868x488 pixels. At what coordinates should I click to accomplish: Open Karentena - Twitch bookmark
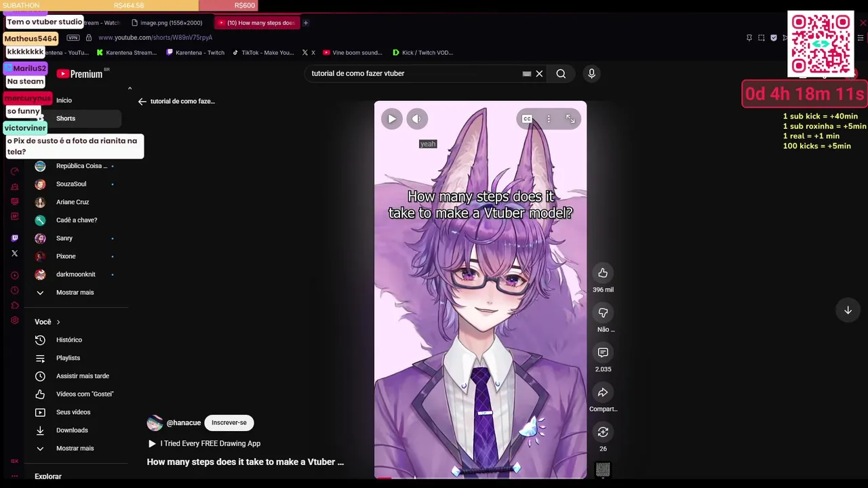195,52
